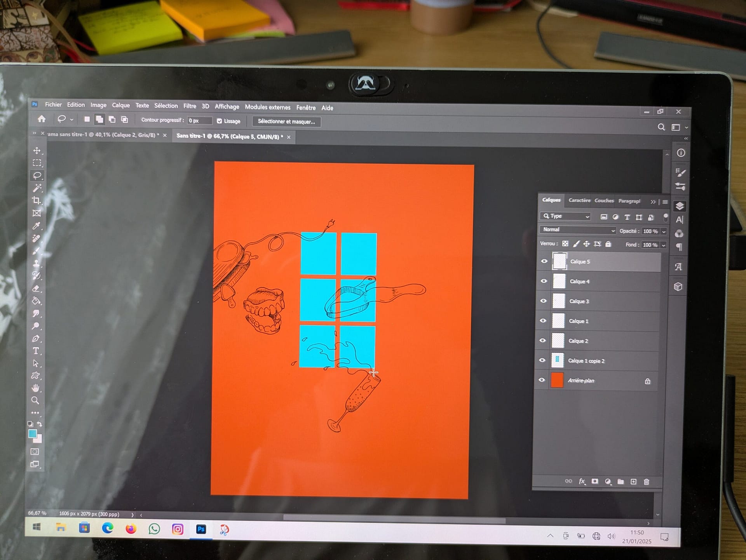The height and width of the screenshot is (560, 746).
Task: Select the Move tool
Action: [37, 151]
